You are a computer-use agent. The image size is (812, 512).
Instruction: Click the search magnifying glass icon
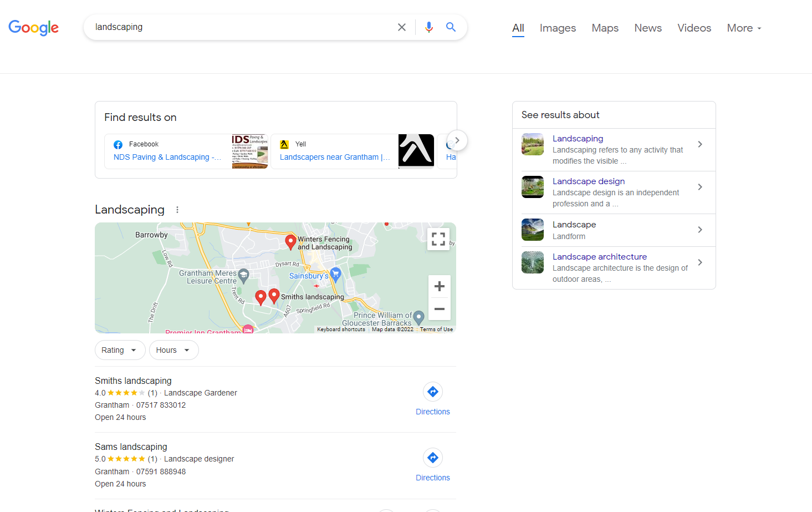(x=451, y=27)
